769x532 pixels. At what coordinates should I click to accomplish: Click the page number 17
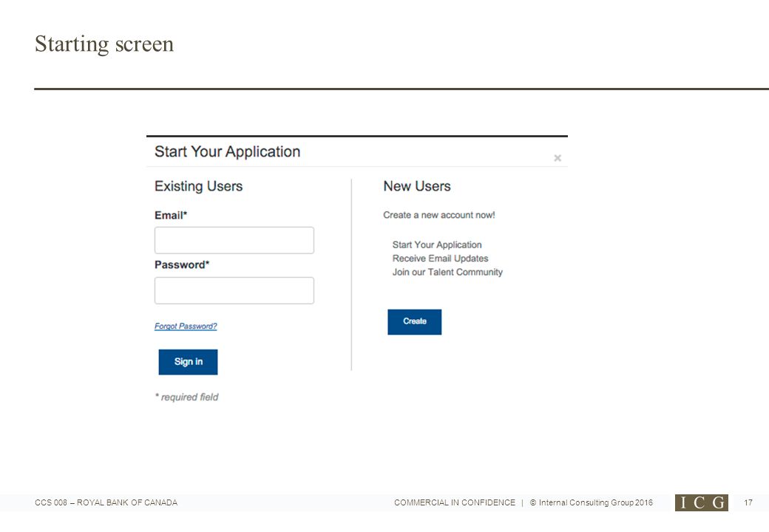(x=748, y=502)
